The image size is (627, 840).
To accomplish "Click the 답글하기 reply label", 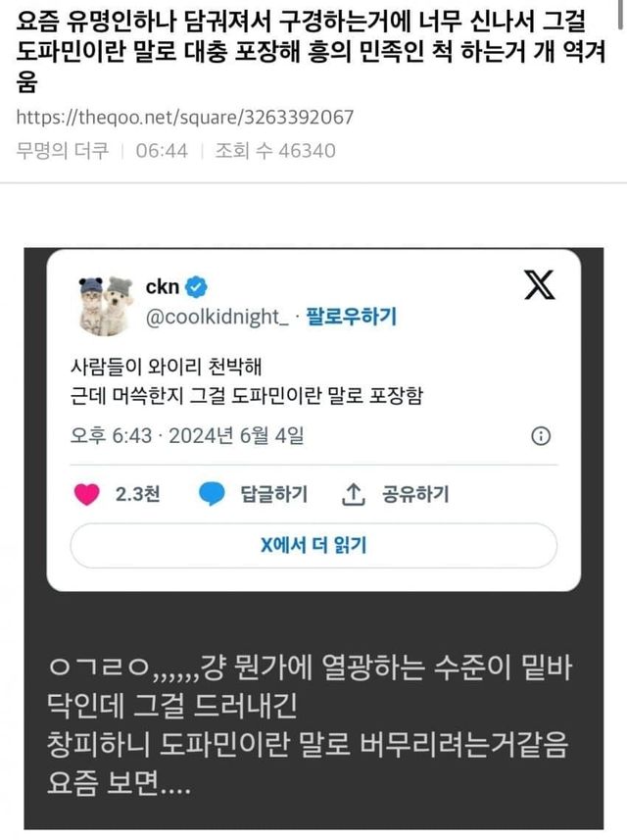I will point(274,494).
